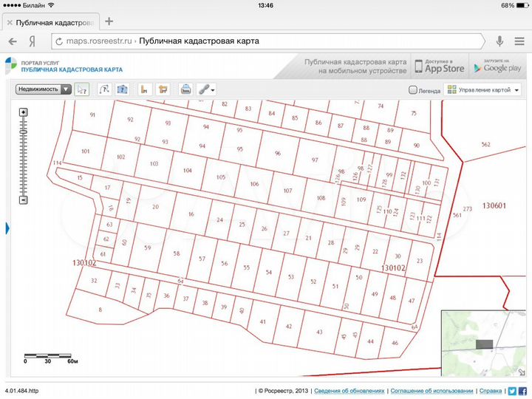Click parcel number 58 on map

[x=177, y=253]
